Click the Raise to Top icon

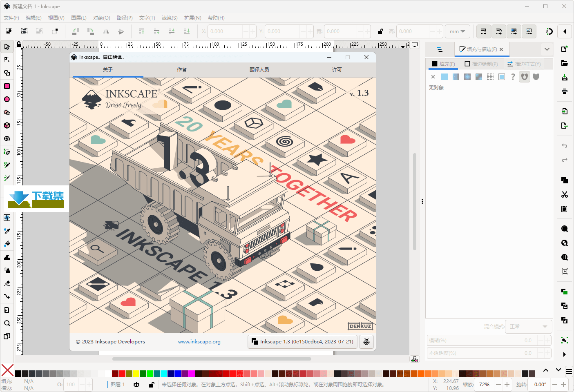(141, 31)
